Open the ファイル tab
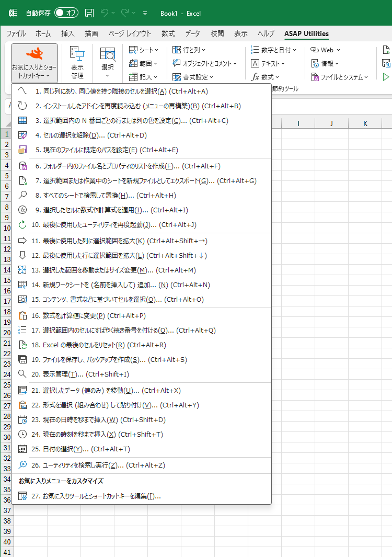Viewport: 392px width, 557px height. (16, 34)
